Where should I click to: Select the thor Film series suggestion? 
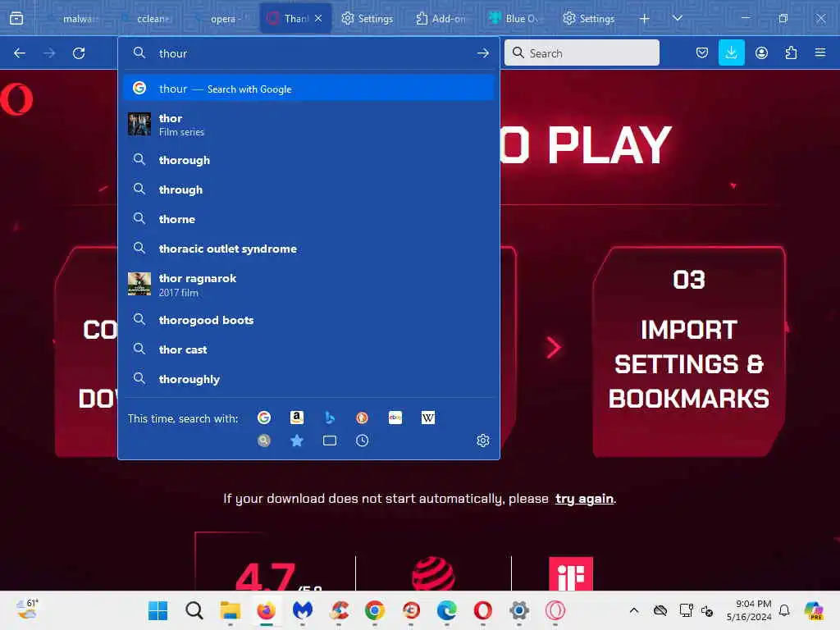click(308, 125)
